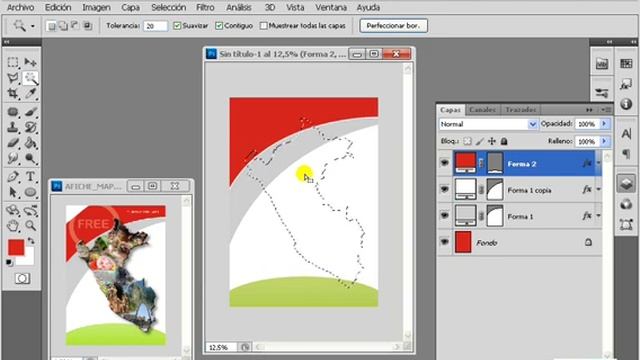Open the Edición menu
640x360 pixels.
(58, 7)
